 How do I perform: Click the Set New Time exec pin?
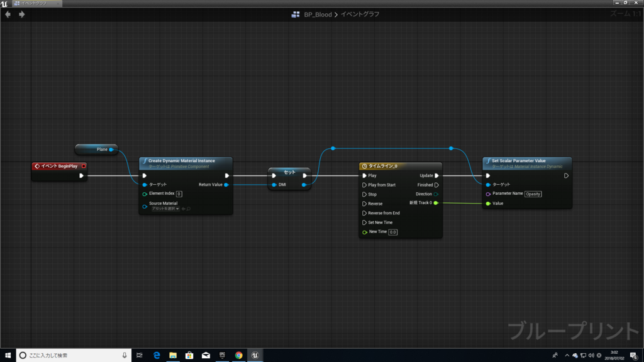(364, 222)
